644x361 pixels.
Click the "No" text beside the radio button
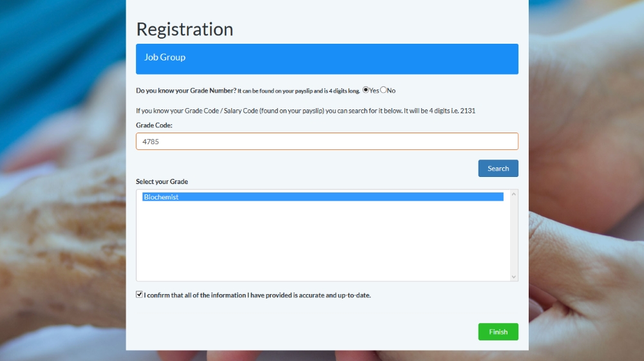pos(392,91)
